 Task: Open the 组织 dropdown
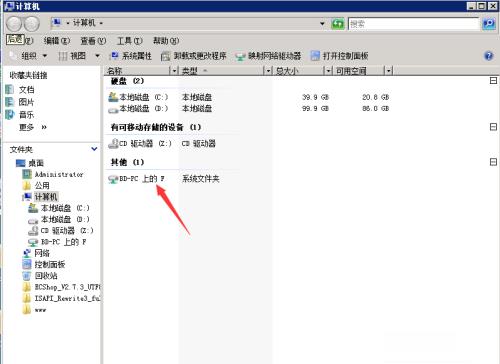29,56
